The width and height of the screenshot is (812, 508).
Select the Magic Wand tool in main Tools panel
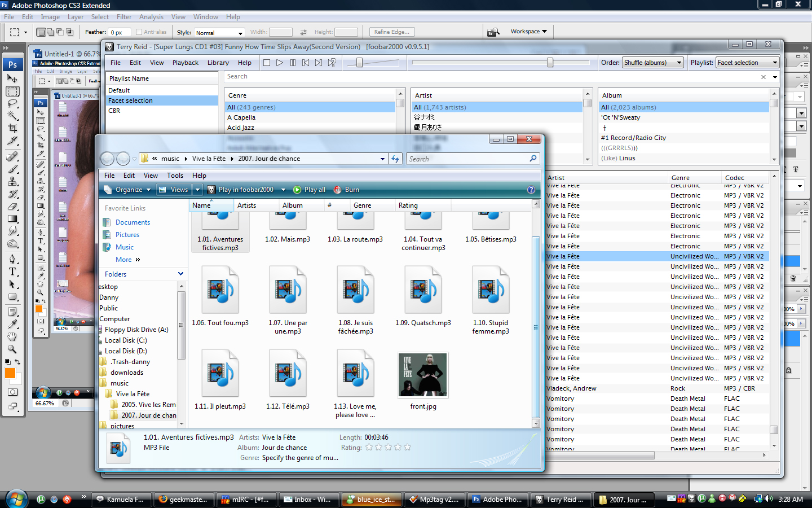(x=12, y=116)
